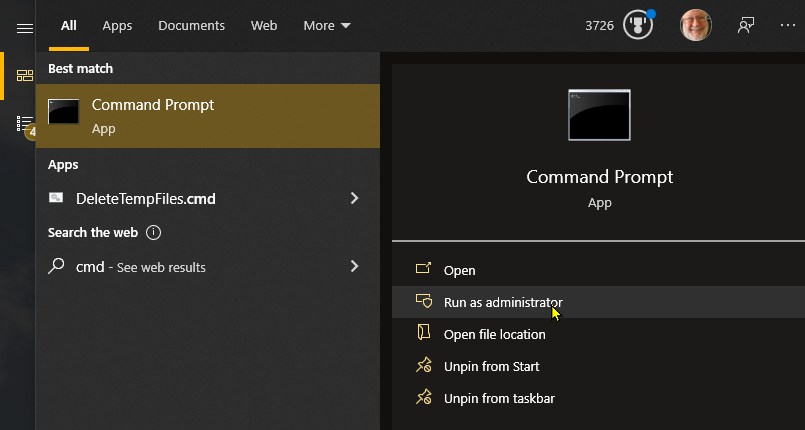The width and height of the screenshot is (805, 430).
Task: Choose Unpin from Start
Action: [x=598, y=366]
